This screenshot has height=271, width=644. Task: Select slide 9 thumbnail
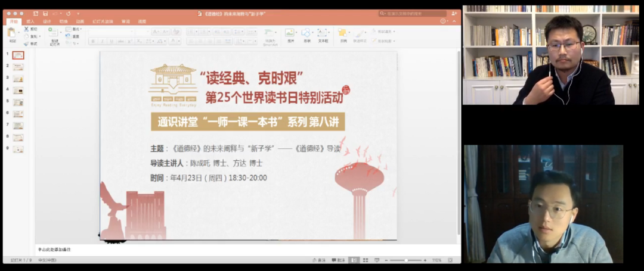click(x=18, y=149)
